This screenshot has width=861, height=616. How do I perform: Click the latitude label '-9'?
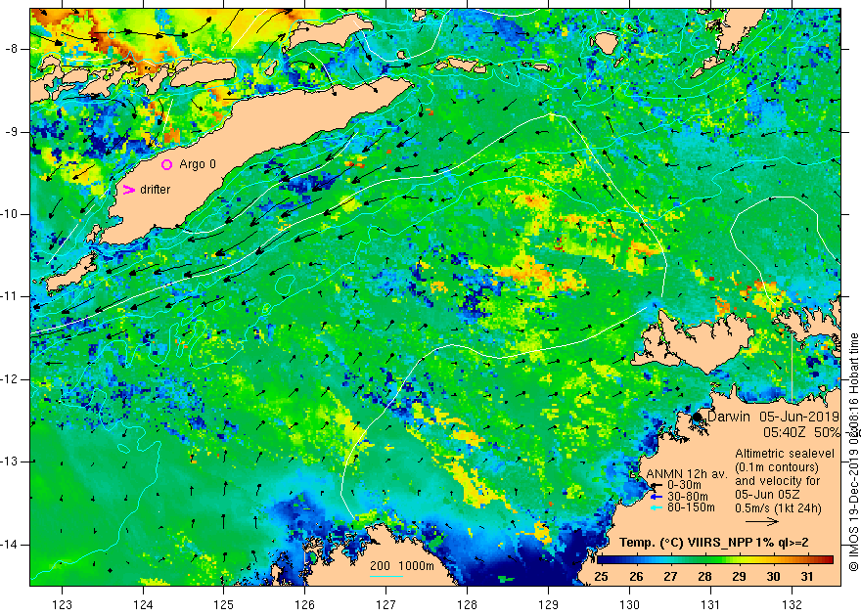tap(11, 132)
